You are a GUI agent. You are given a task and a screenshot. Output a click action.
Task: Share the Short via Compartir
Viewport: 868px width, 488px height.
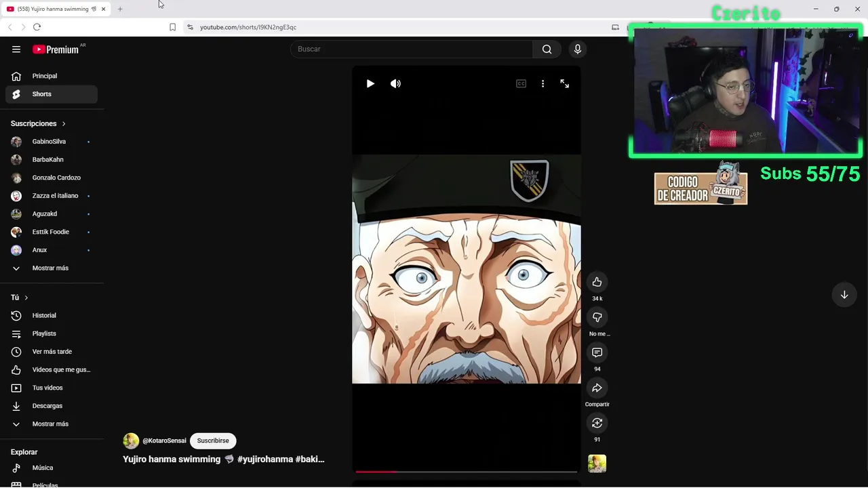(x=597, y=388)
